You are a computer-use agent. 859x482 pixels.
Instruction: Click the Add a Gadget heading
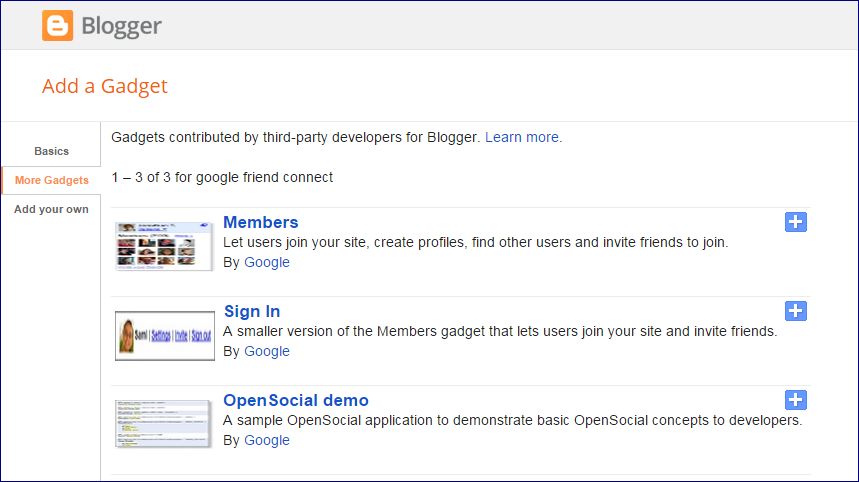pyautogui.click(x=105, y=86)
